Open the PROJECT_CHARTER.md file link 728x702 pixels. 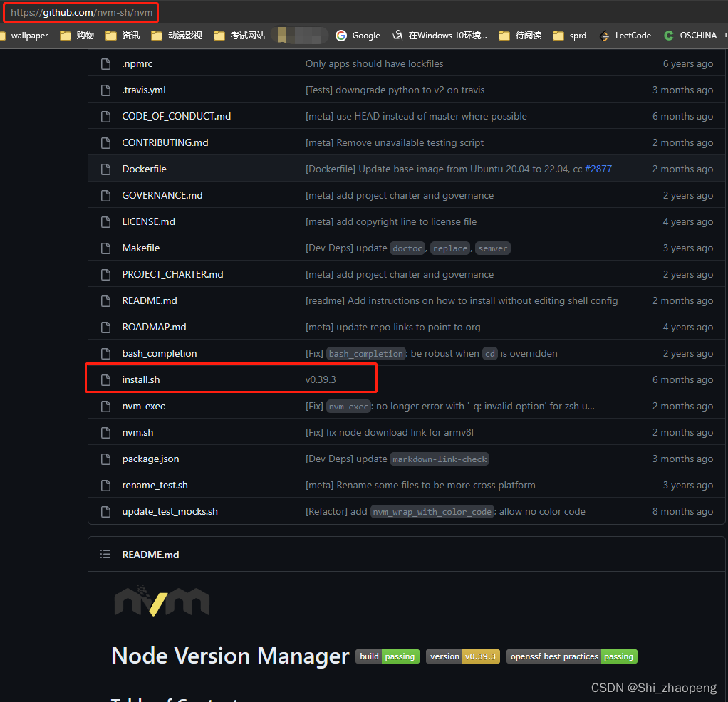[172, 275]
